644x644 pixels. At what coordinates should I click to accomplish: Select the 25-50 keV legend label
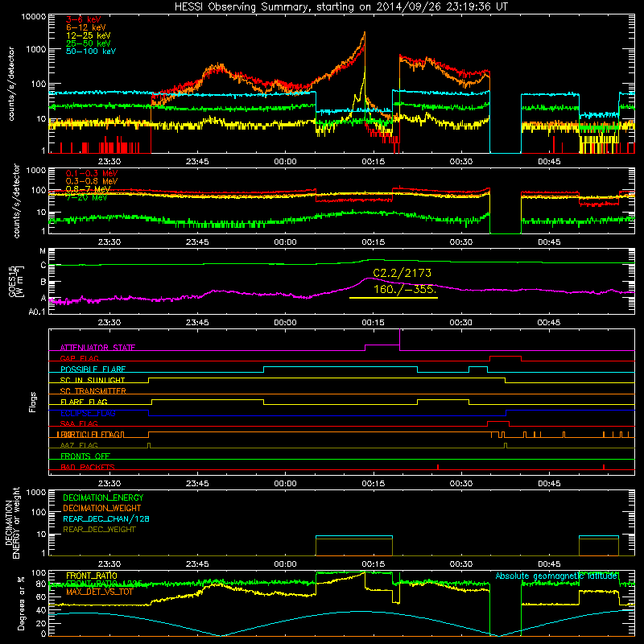tap(89, 43)
